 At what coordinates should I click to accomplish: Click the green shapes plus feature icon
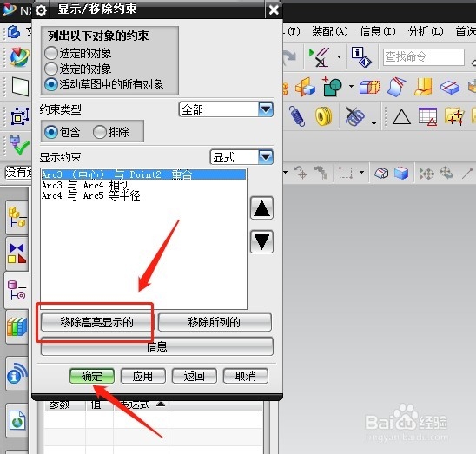click(x=332, y=87)
